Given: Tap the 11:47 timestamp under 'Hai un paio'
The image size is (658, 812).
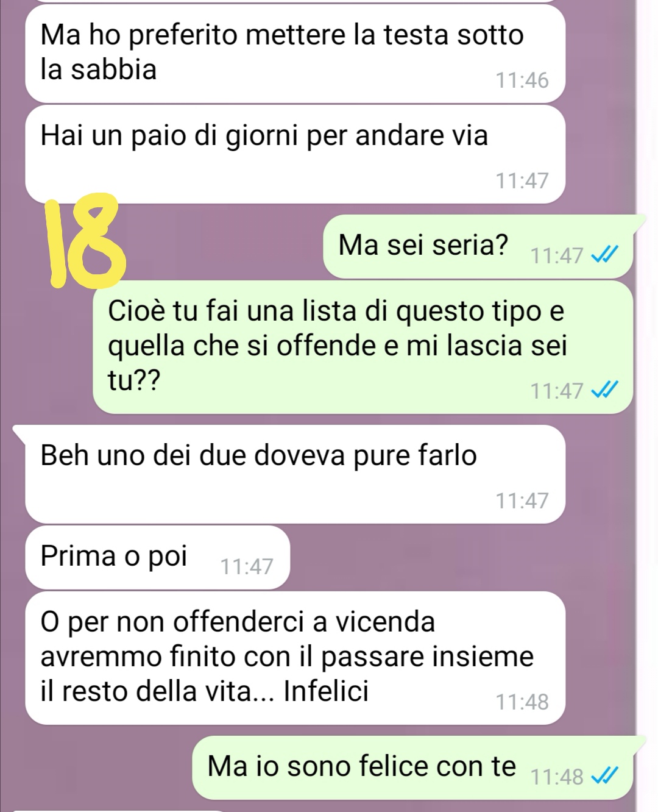Looking at the screenshot, I should [x=522, y=181].
